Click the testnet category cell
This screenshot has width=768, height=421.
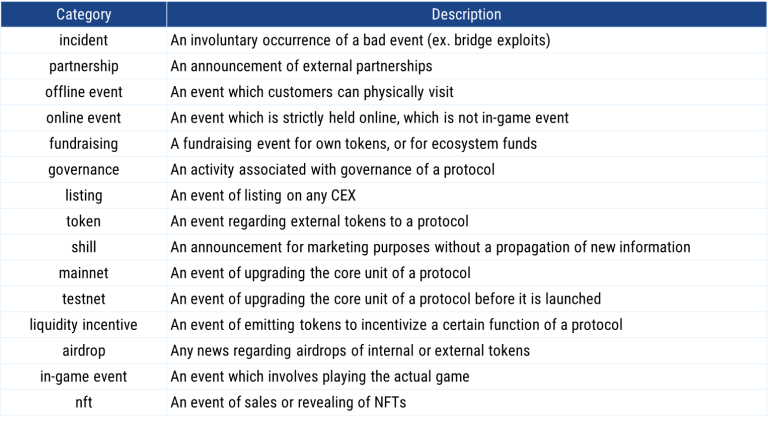pyautogui.click(x=83, y=299)
